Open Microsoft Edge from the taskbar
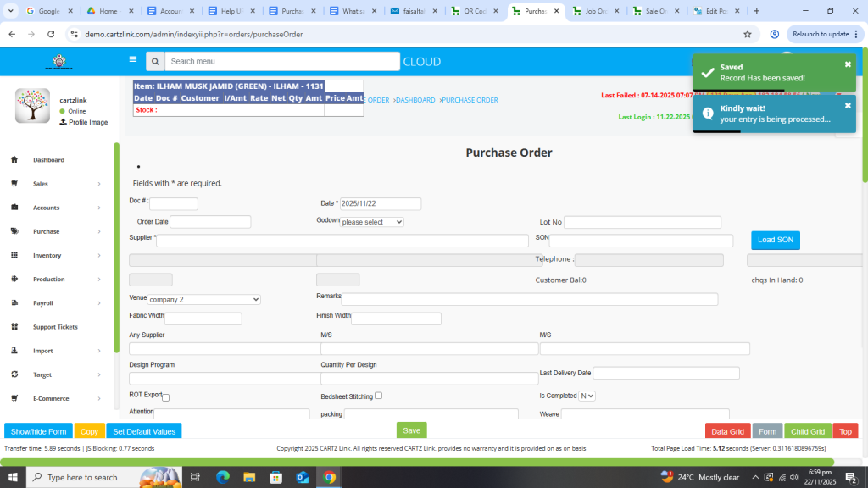The width and height of the screenshot is (868, 488). pos(223,477)
